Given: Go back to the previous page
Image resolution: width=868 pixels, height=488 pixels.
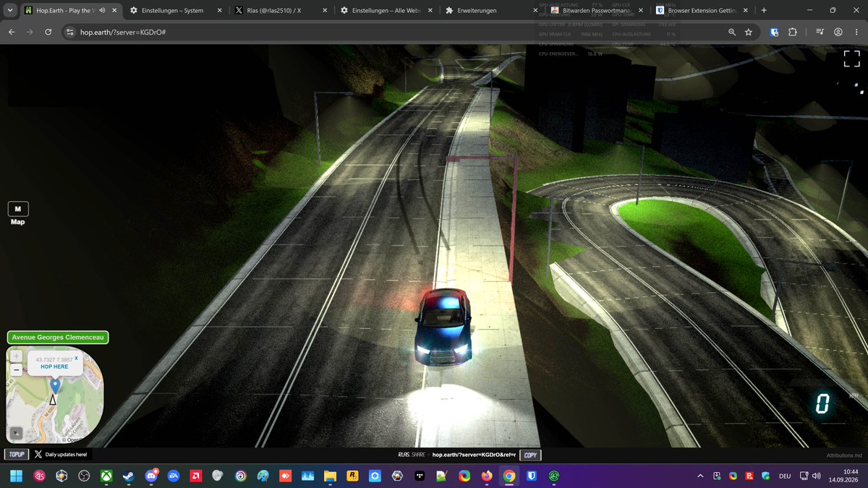Looking at the screenshot, I should (x=12, y=33).
